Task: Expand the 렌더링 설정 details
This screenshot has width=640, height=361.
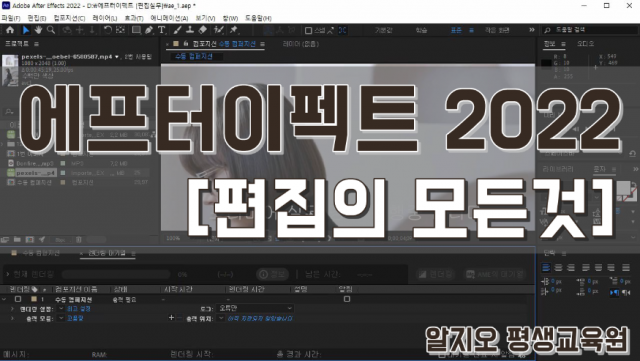Action: (12, 309)
